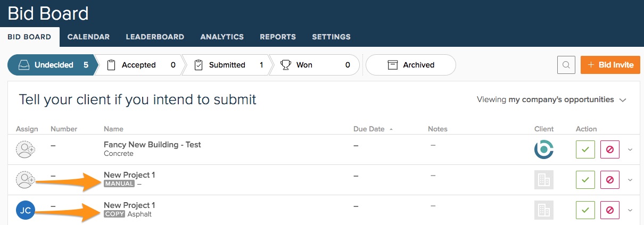Open the company's opportunities view dropdown
The height and width of the screenshot is (225, 644).
(551, 99)
